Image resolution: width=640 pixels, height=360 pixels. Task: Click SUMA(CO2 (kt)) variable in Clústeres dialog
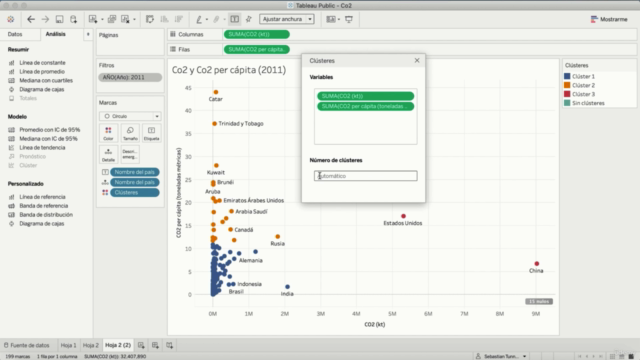click(x=366, y=96)
